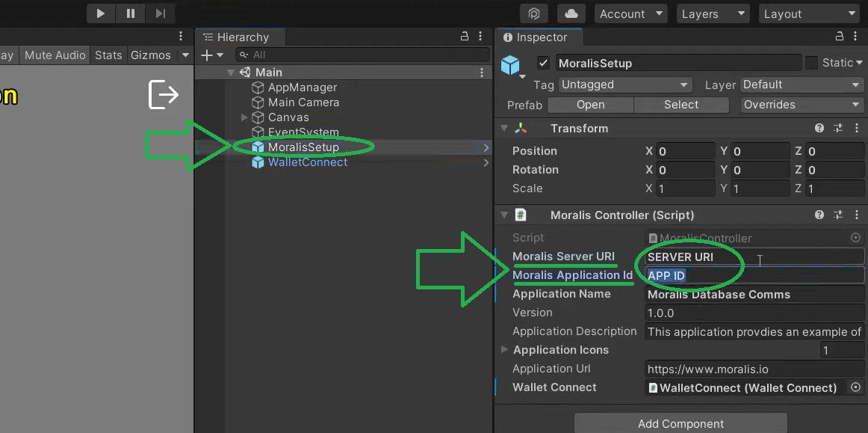Advance one frame with the Step button
The height and width of the screenshot is (433, 868).
[x=161, y=13]
